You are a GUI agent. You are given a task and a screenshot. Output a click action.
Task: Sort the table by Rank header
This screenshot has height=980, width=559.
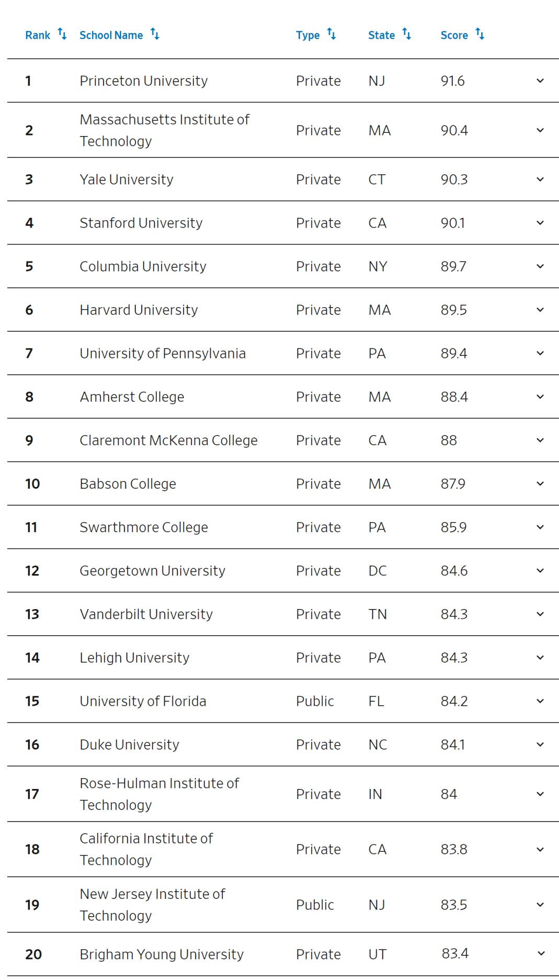(x=38, y=35)
